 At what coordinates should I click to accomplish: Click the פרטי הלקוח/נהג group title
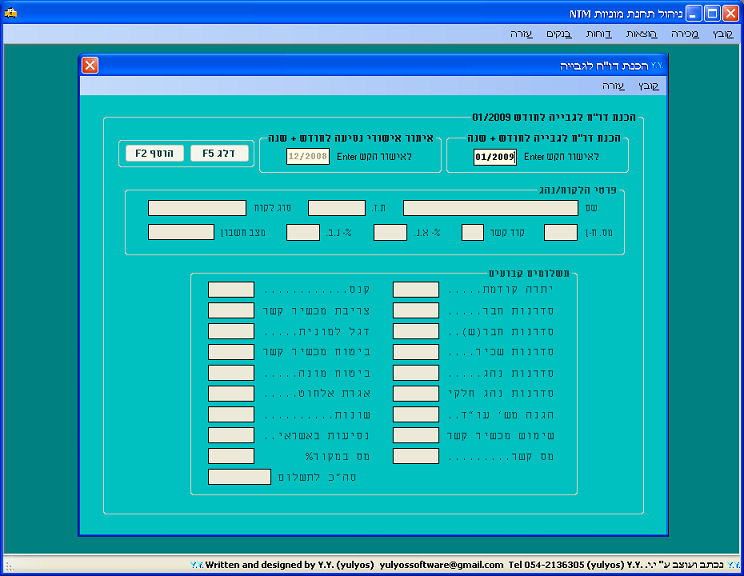pyautogui.click(x=578, y=190)
